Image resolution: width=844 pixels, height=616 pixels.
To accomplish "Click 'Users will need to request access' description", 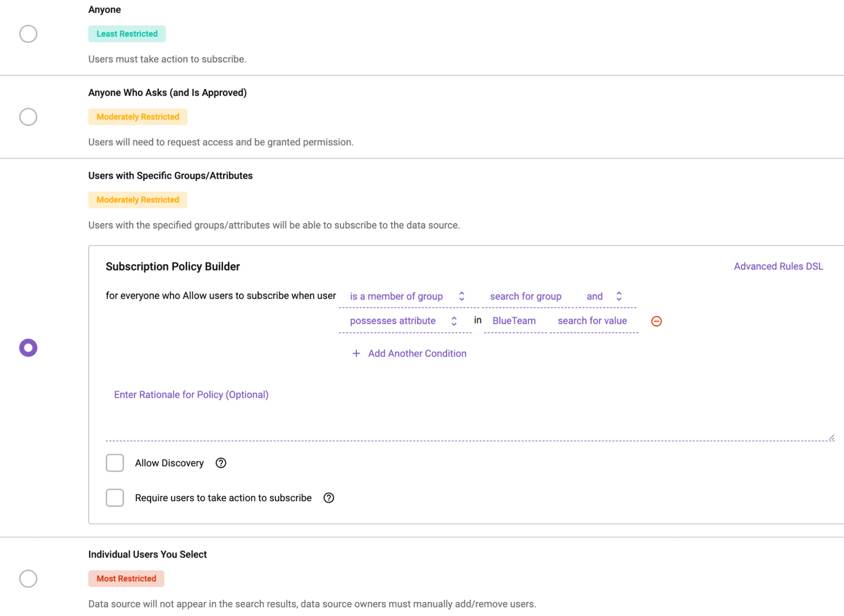I will (221, 142).
